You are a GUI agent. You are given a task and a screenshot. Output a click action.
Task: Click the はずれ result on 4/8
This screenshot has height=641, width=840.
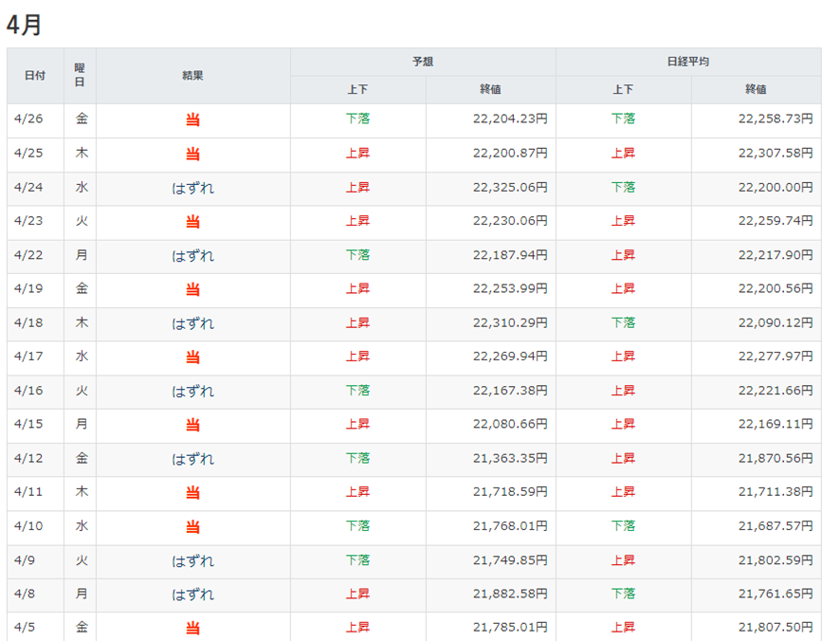[x=193, y=595]
